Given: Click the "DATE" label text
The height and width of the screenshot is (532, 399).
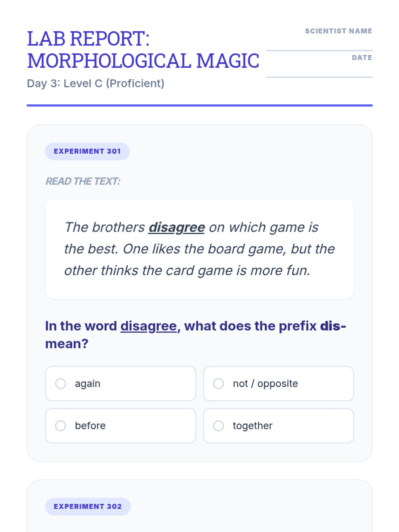Looking at the screenshot, I should pos(362,58).
